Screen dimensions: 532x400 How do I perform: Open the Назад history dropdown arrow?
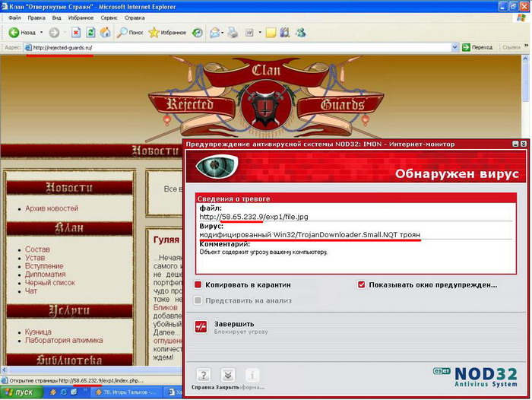click(41, 33)
